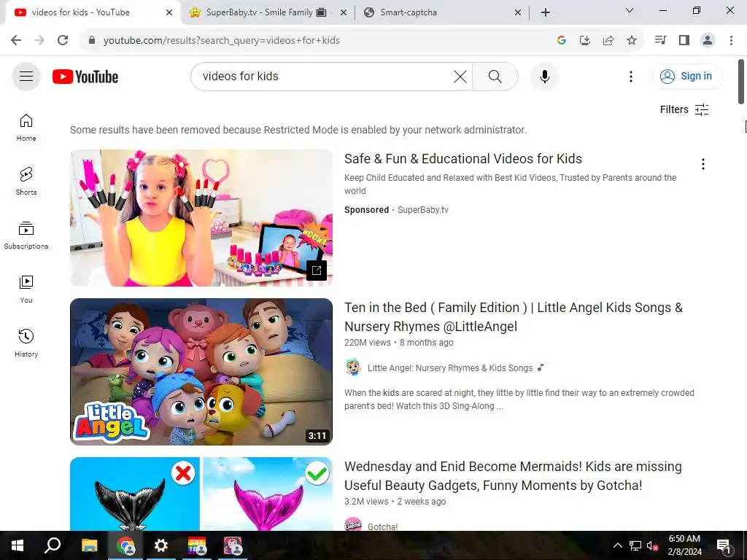Viewport: 747px width, 560px height.
Task: Click the magnifier search button
Action: coord(495,76)
